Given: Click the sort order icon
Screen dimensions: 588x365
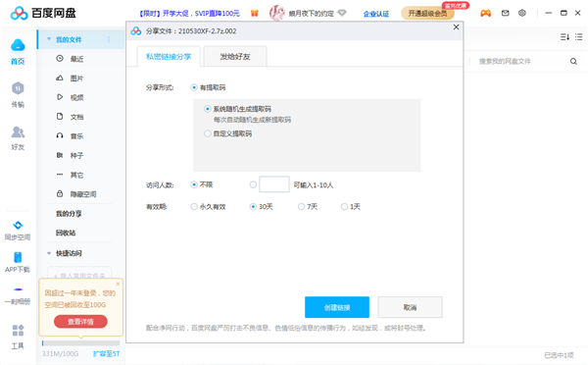Looking at the screenshot, I should (x=564, y=37).
